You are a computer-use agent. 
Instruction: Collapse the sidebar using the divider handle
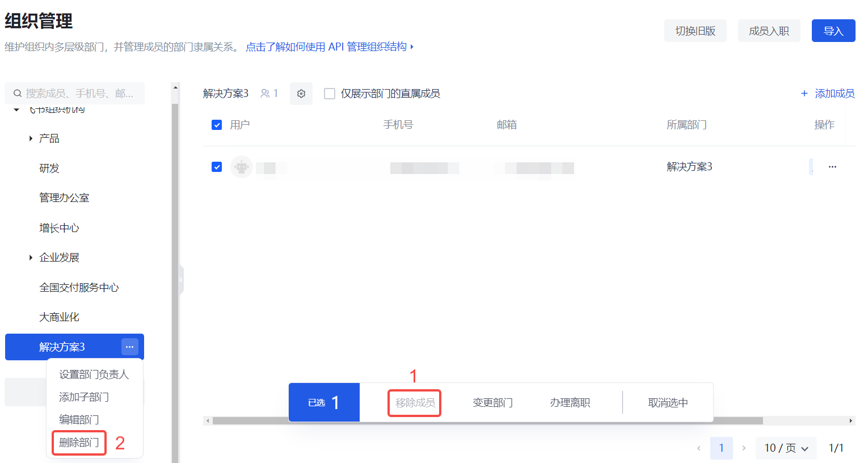[x=181, y=280]
